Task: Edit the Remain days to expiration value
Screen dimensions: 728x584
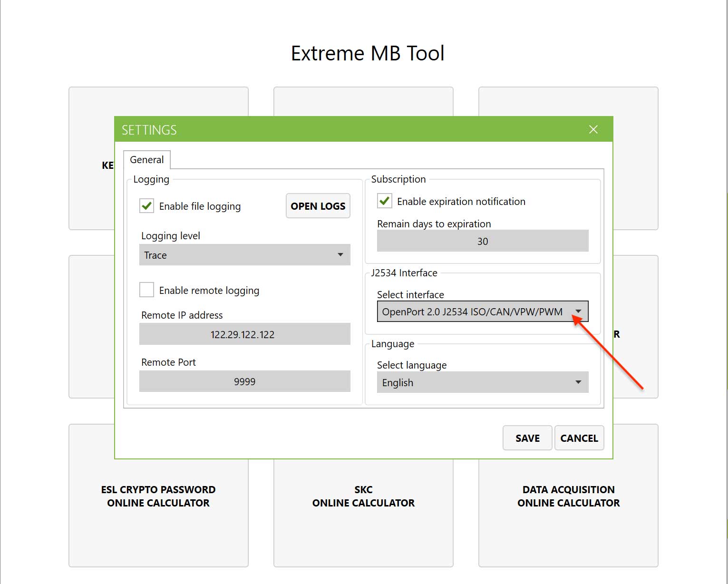Action: pos(482,241)
